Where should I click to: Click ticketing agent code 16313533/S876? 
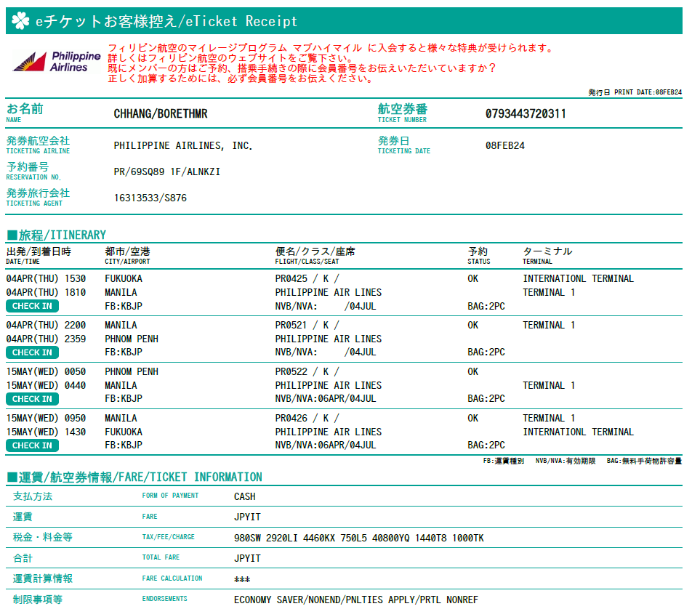[150, 198]
